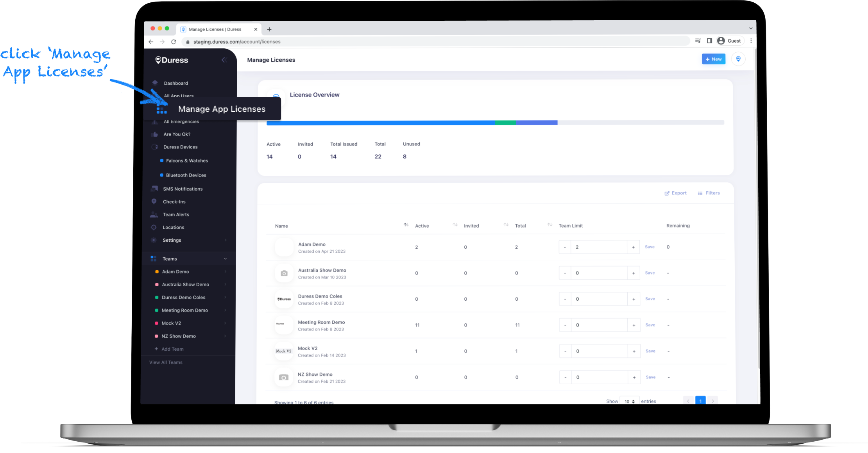This screenshot has height=453, width=868.
Task: Sort by Invited column arrow
Action: pyautogui.click(x=506, y=225)
